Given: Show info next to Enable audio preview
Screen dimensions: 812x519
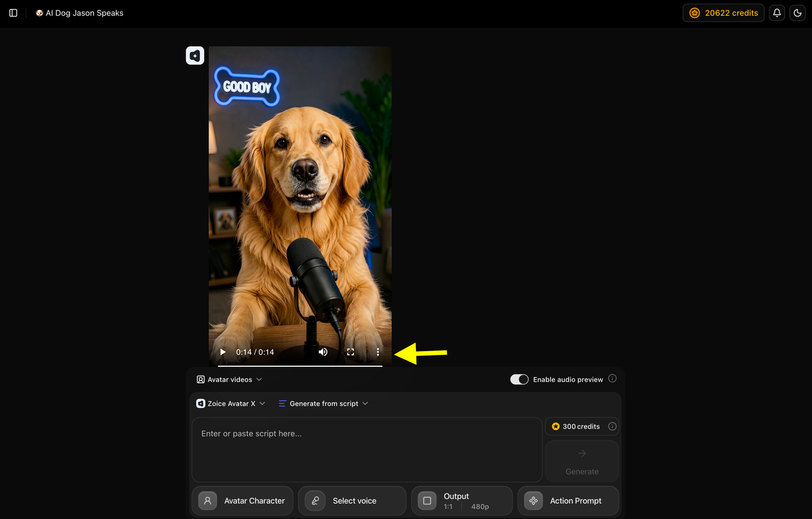Looking at the screenshot, I should click(612, 379).
